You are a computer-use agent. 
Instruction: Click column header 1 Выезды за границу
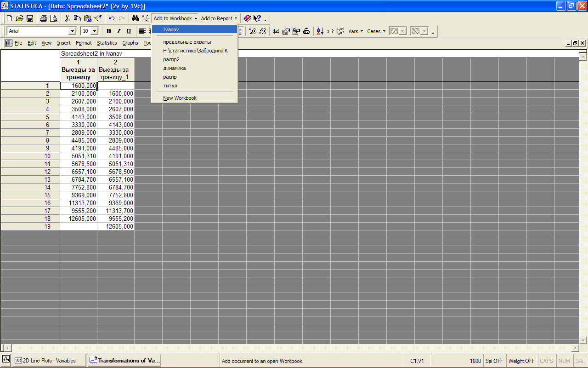tap(79, 69)
